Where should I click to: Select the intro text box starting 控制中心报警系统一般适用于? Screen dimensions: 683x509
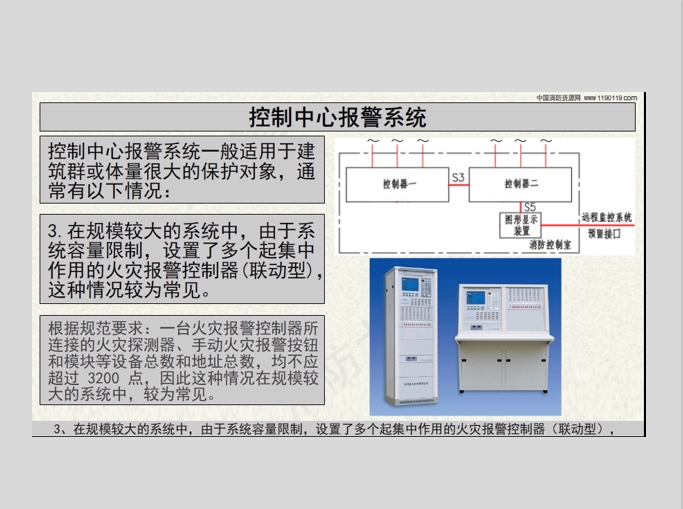[x=182, y=170]
